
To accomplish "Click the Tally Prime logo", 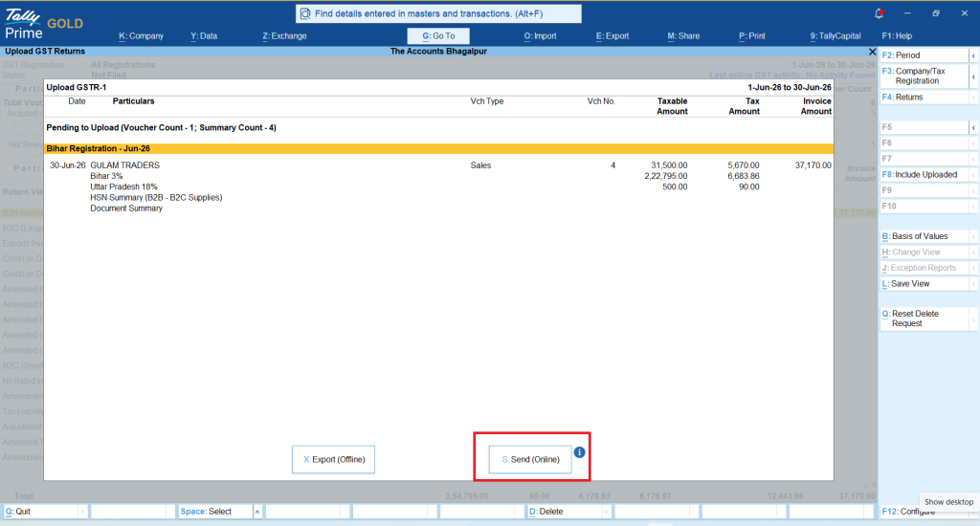I will tap(24, 24).
